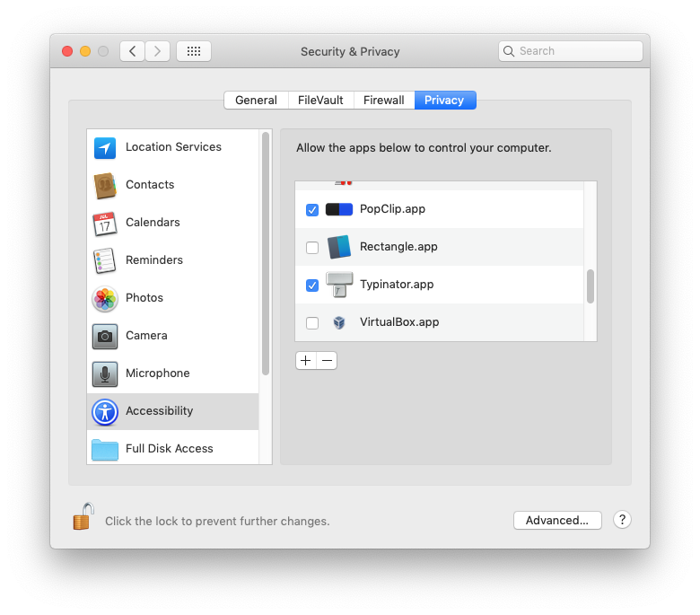Select the Location Services text label
Image resolution: width=700 pixels, height=615 pixels.
point(173,147)
